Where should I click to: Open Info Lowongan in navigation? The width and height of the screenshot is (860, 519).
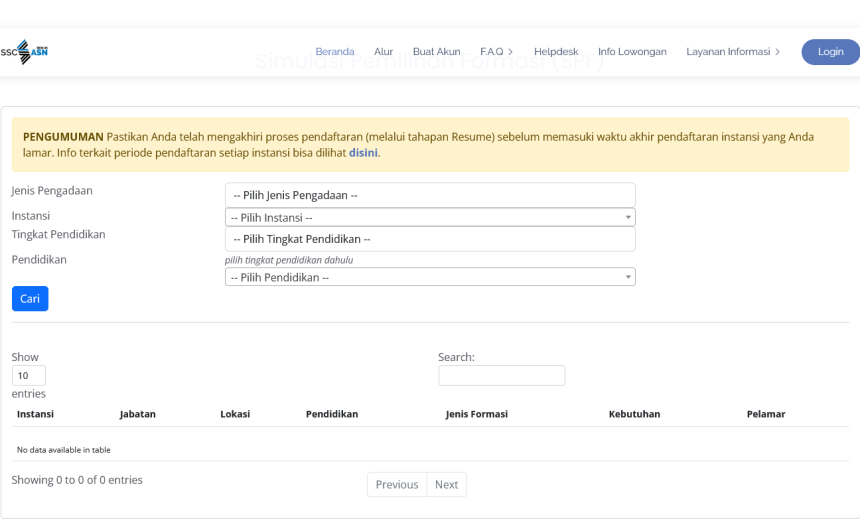(632, 52)
